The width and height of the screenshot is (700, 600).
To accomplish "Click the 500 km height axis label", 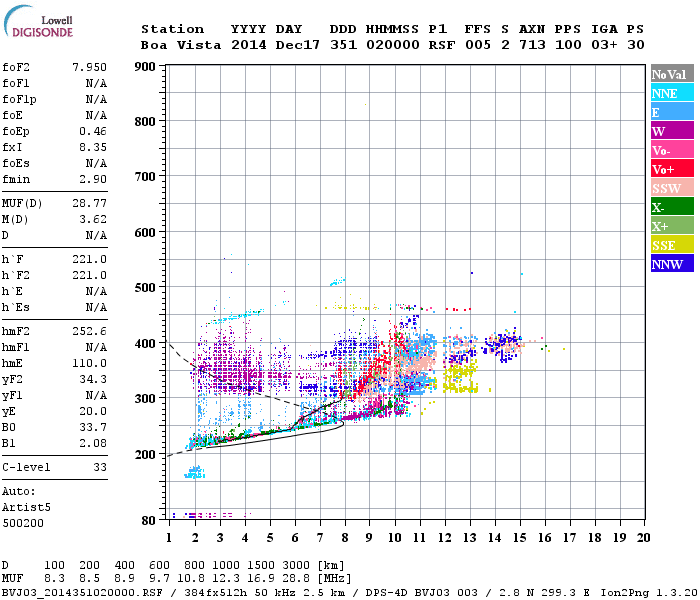I will tap(145, 287).
